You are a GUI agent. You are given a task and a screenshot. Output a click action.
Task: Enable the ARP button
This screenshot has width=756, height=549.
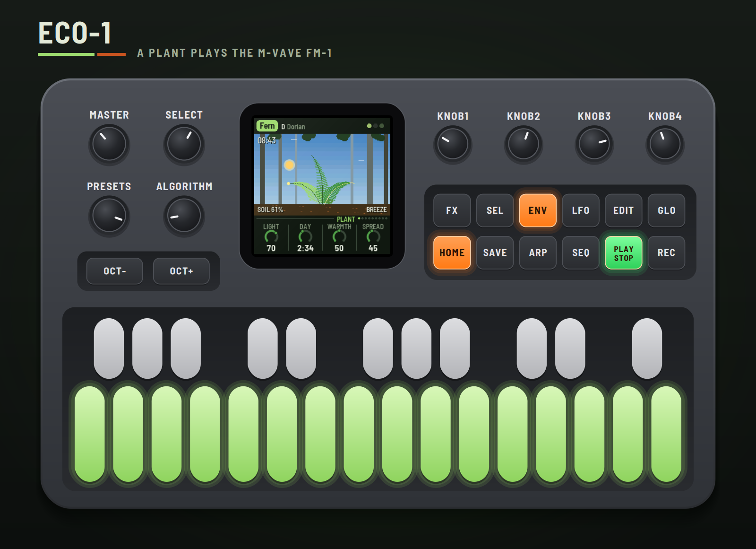pos(538,253)
